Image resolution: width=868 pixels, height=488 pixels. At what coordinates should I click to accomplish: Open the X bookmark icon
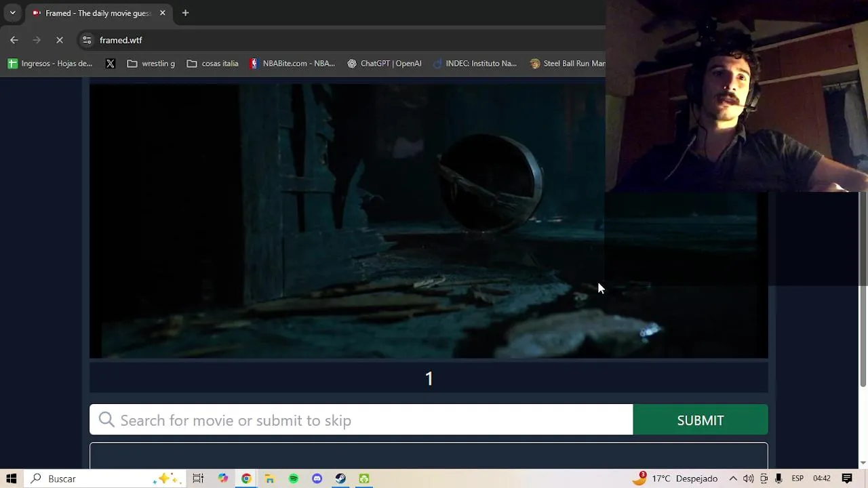[111, 63]
